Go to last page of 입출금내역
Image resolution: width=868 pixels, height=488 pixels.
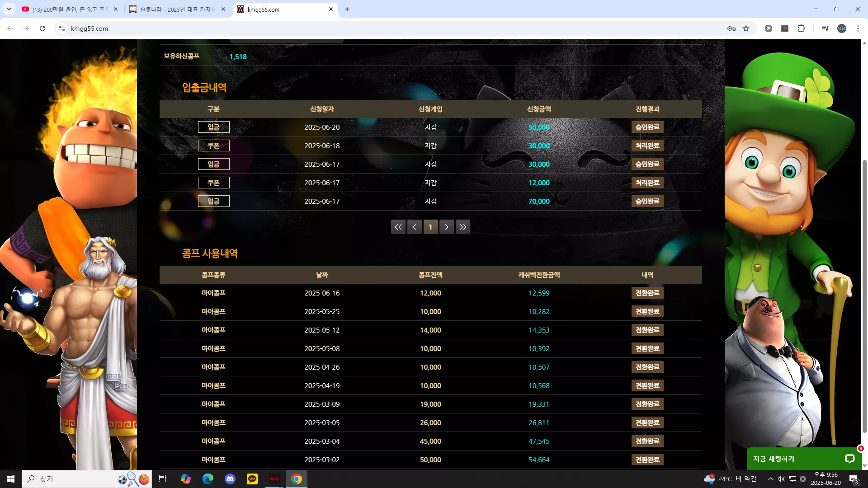click(x=463, y=227)
